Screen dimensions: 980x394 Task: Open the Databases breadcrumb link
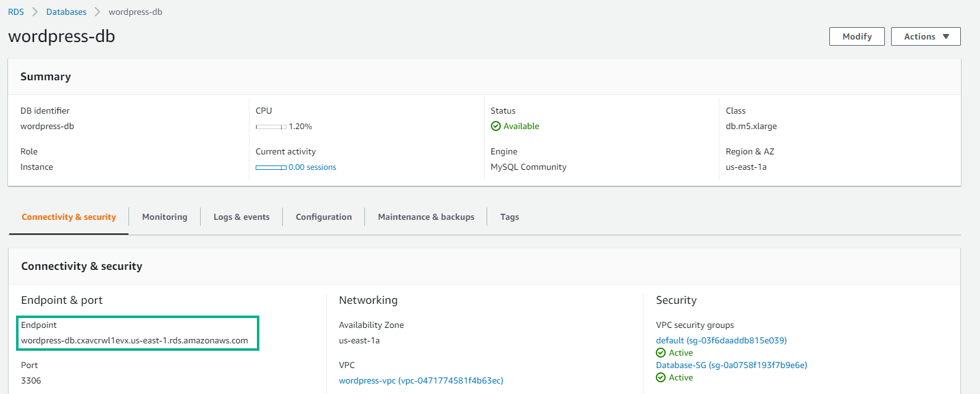click(66, 12)
